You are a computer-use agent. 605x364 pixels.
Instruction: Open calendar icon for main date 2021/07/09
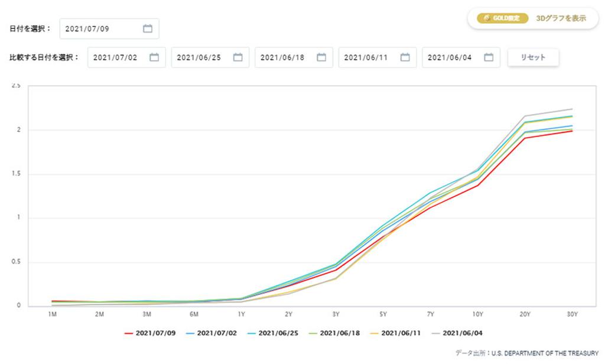(x=148, y=28)
